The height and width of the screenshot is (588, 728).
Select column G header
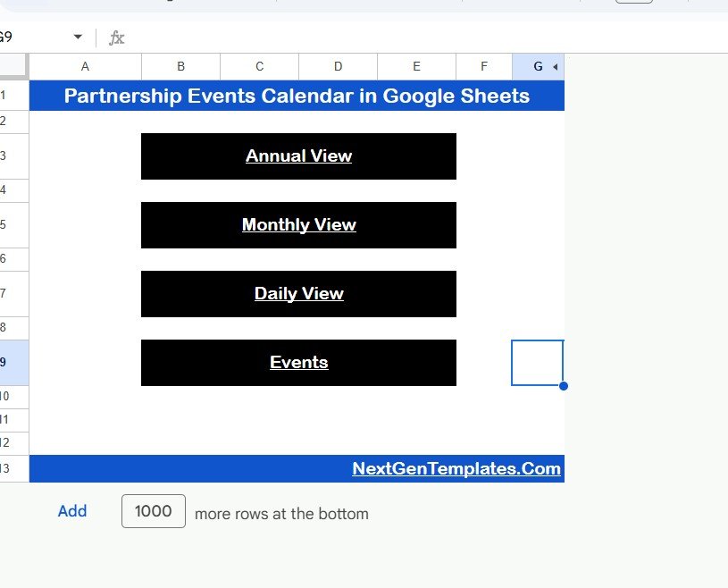(x=537, y=66)
